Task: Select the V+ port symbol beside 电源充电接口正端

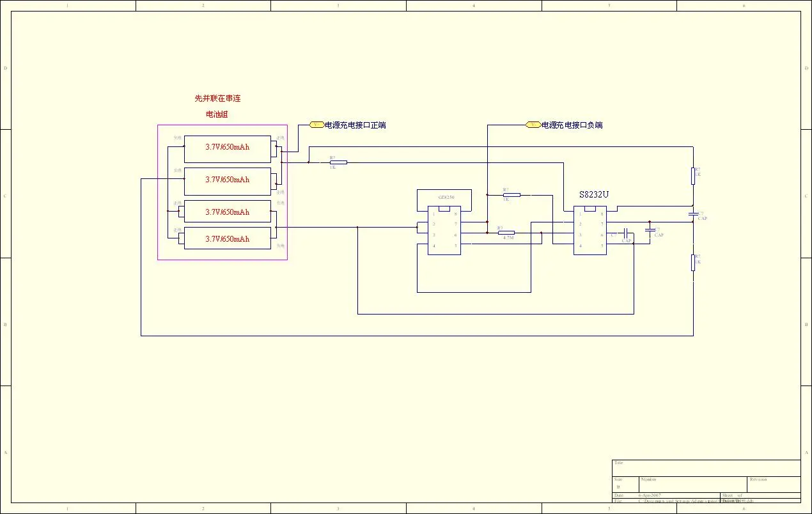Action: tap(316, 125)
